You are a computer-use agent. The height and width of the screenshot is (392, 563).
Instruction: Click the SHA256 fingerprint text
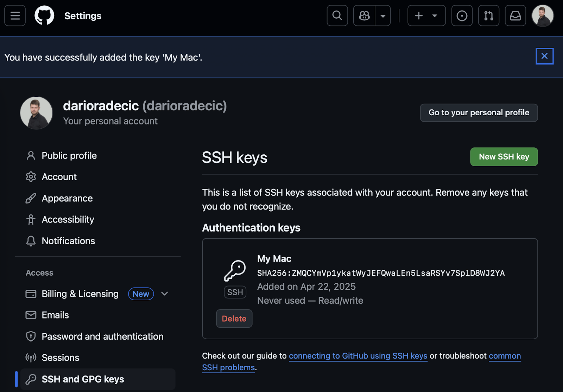pos(381,273)
